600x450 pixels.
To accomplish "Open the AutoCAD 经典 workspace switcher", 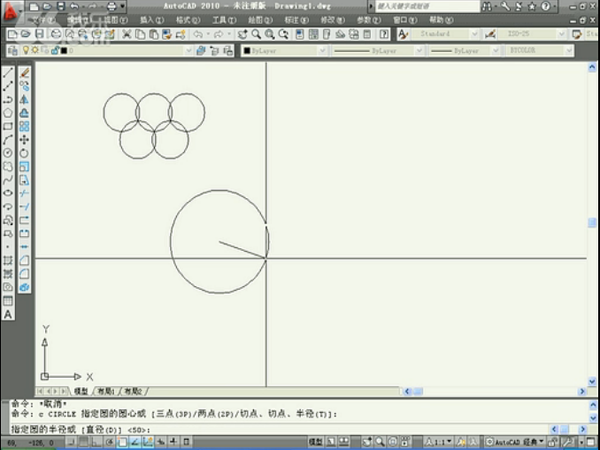I will coord(515,442).
